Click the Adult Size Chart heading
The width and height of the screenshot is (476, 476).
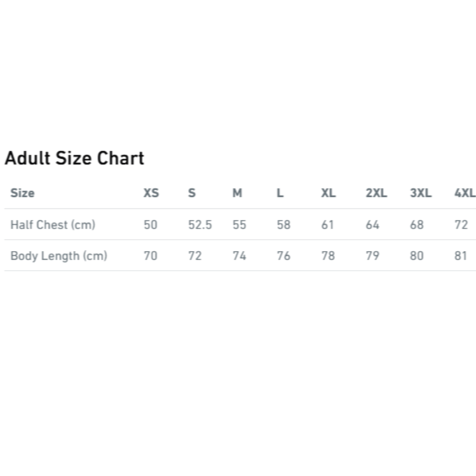74,158
